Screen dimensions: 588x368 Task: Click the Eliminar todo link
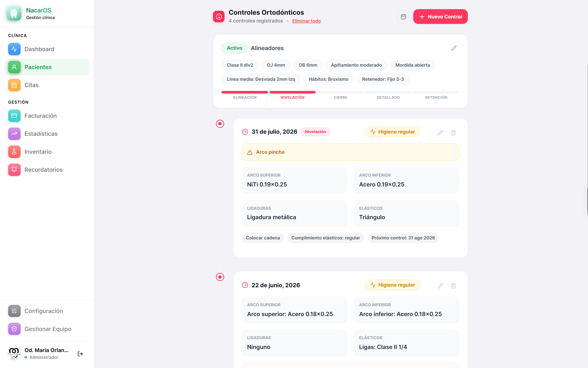pyautogui.click(x=306, y=21)
